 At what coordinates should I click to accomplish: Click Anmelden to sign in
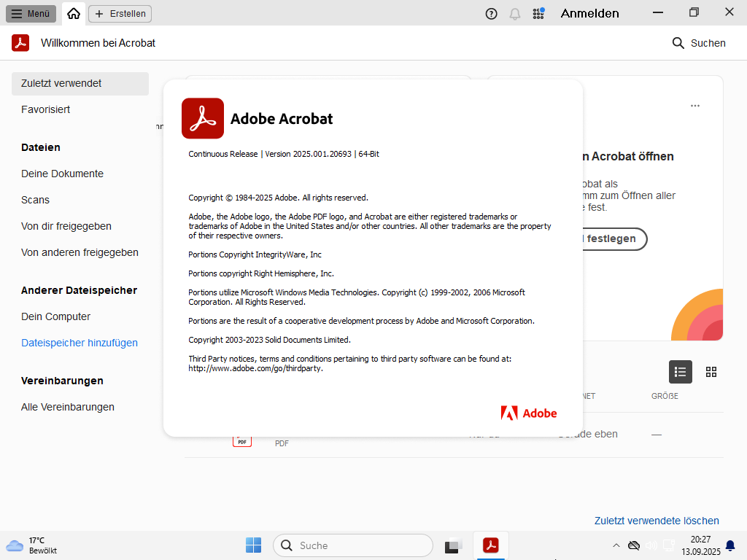(x=589, y=13)
